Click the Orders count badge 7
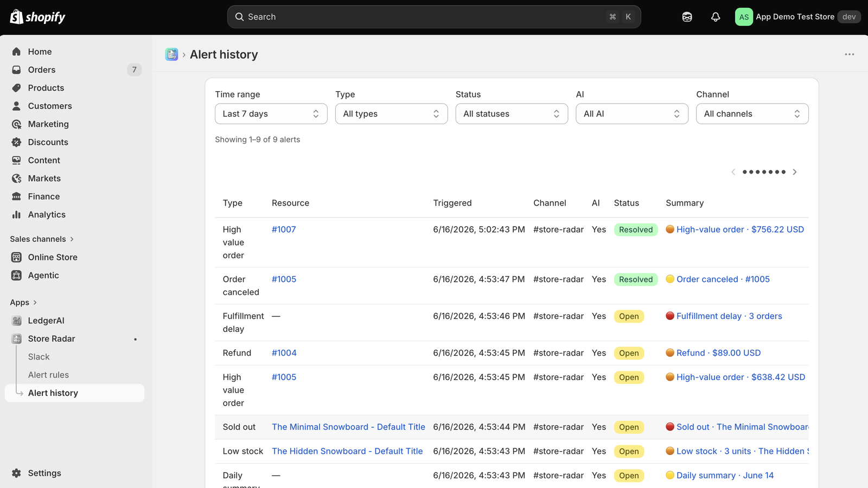Image resolution: width=868 pixels, height=488 pixels. [x=135, y=69]
